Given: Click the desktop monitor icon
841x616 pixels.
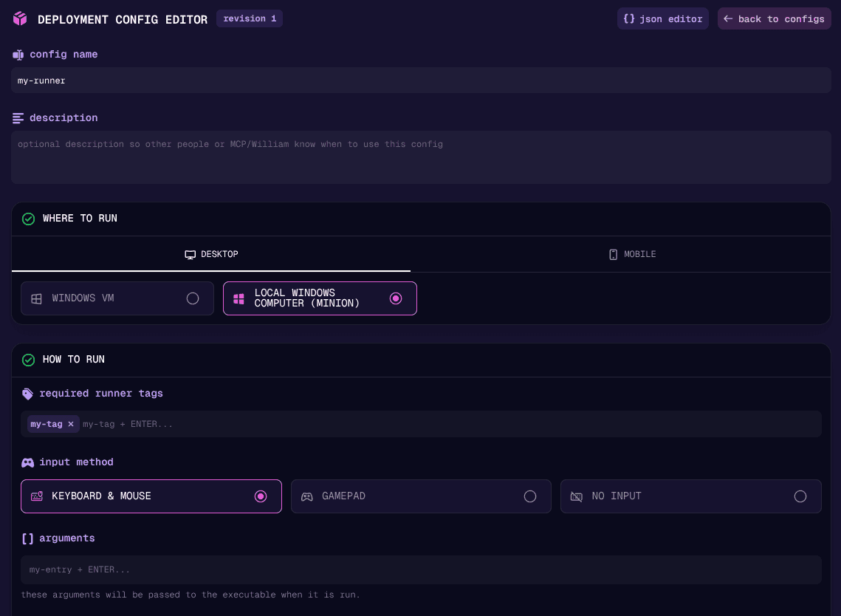Looking at the screenshot, I should 190,254.
